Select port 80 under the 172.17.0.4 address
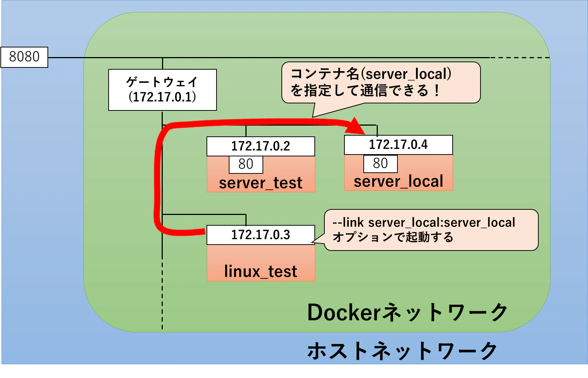 380,163
